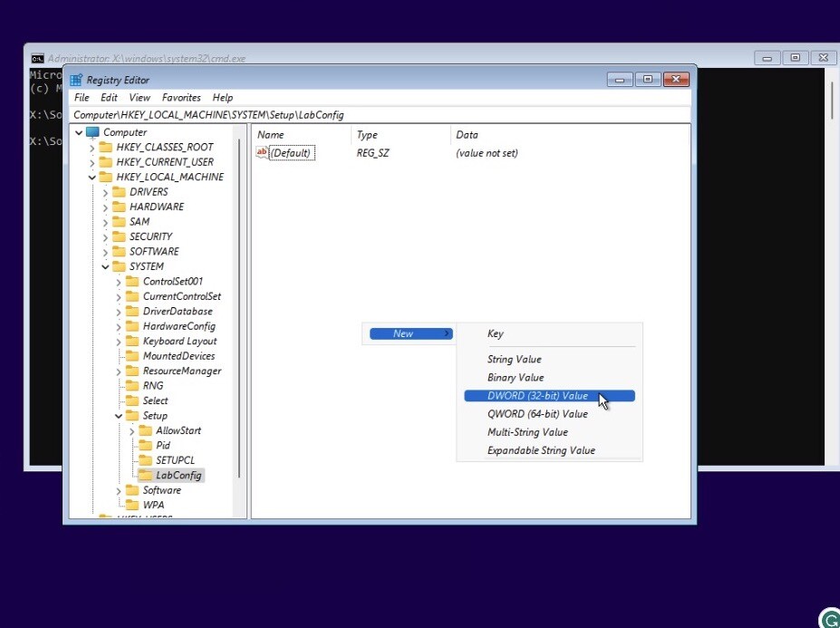This screenshot has height=628, width=840.
Task: Select the Select key in the tree
Action: (x=155, y=401)
